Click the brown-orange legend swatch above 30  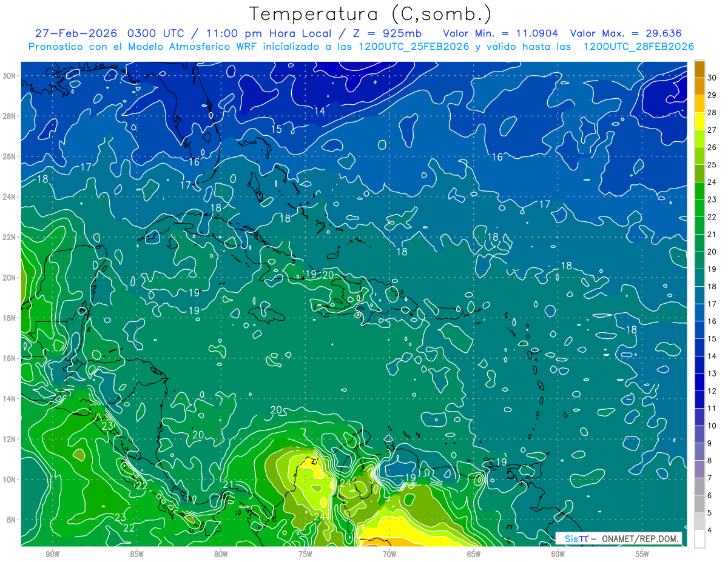[699, 69]
